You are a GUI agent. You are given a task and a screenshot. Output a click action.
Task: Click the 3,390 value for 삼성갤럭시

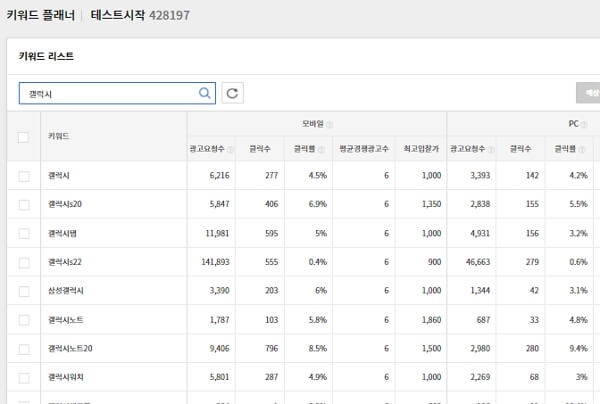pyautogui.click(x=219, y=291)
